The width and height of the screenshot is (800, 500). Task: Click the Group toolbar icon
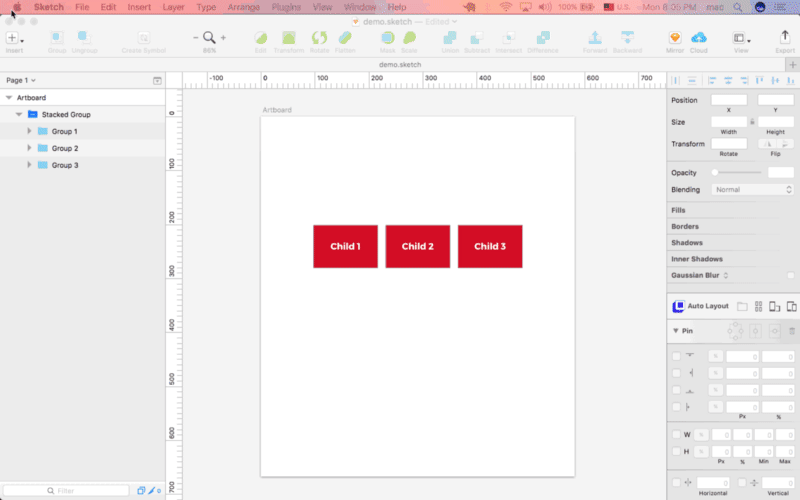coord(57,38)
